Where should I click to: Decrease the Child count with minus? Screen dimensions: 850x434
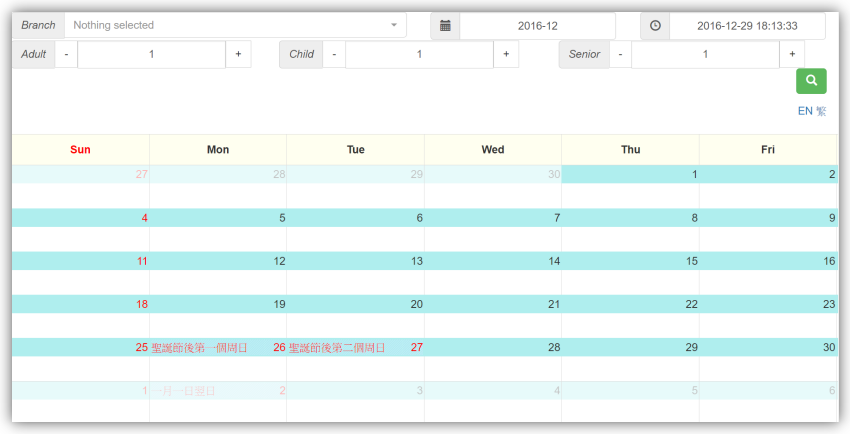334,54
